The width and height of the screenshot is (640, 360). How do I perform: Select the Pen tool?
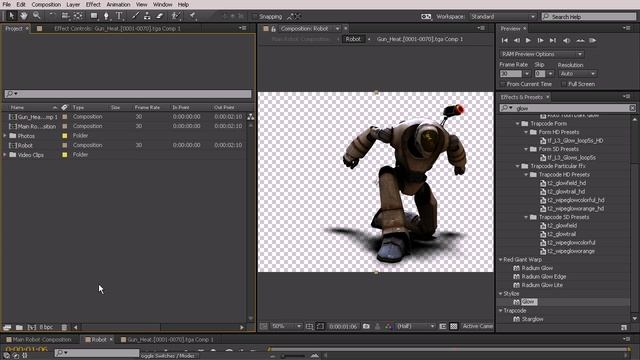click(107, 16)
